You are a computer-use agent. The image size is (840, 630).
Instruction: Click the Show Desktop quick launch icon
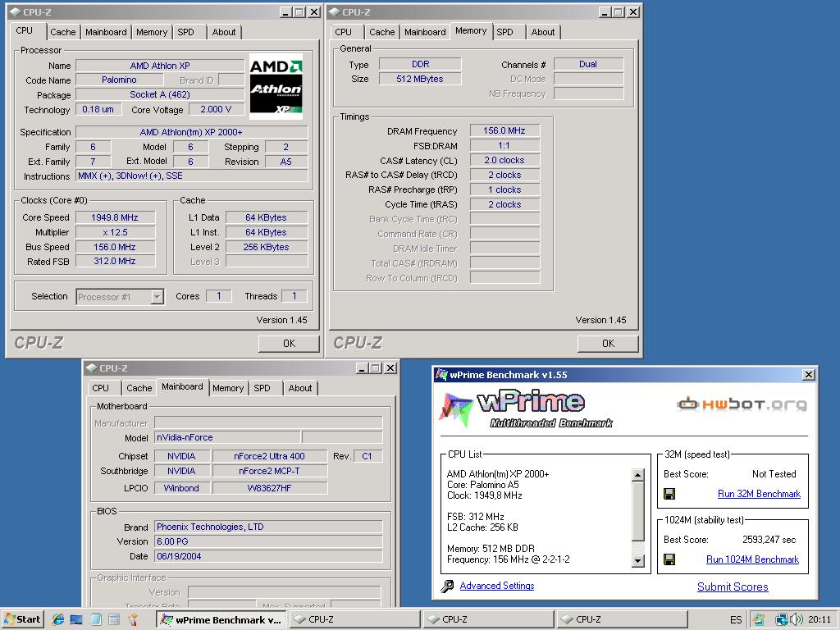click(76, 619)
